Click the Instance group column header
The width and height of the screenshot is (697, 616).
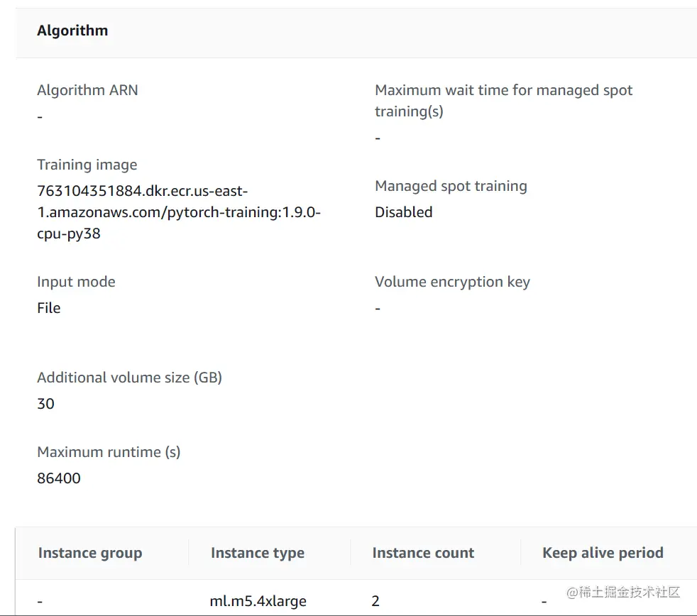pyautogui.click(x=90, y=553)
